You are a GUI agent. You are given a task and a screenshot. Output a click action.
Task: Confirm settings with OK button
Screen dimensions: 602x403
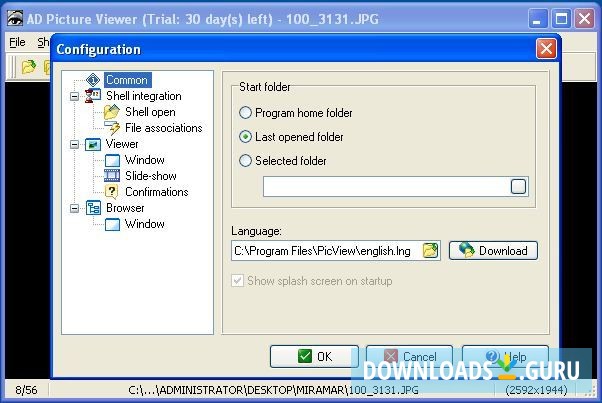coord(314,357)
